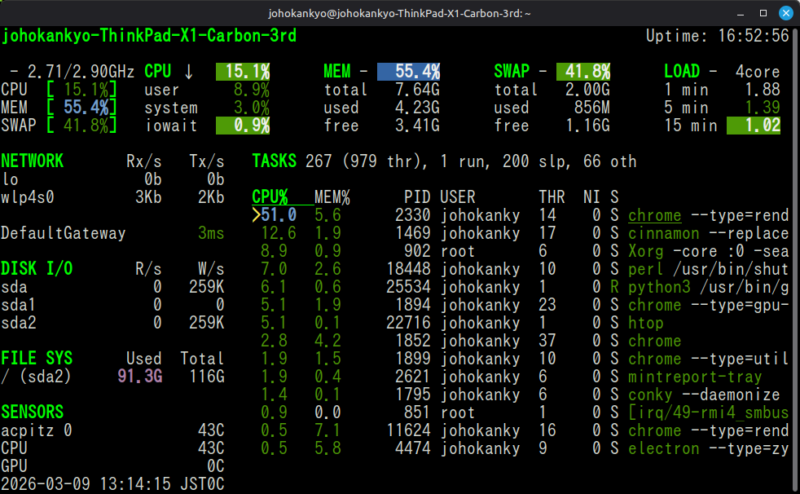Click the MEM% column header
The width and height of the screenshot is (800, 494).
point(332,197)
